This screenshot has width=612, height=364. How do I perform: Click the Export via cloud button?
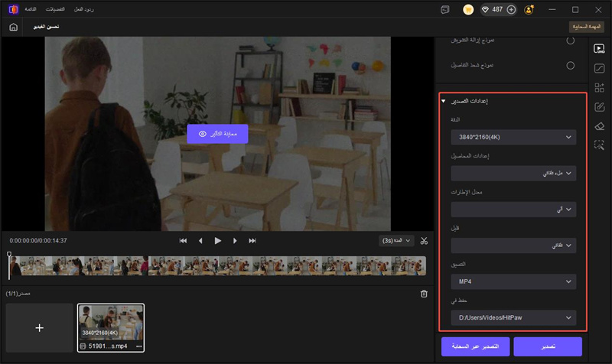tap(474, 346)
